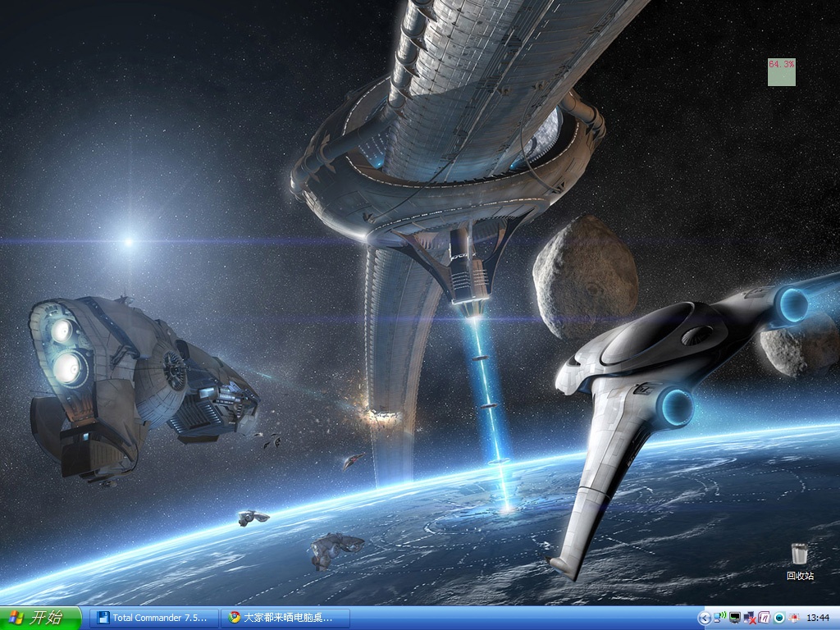Open the disconnected network red X icon

coord(750,618)
